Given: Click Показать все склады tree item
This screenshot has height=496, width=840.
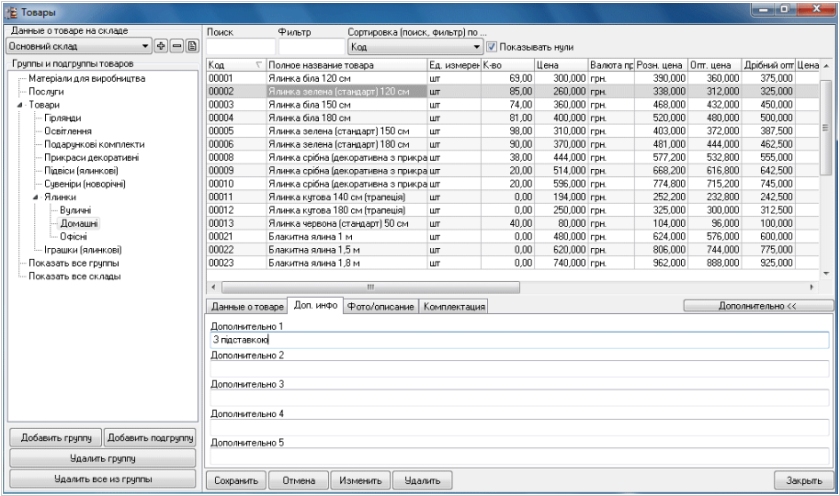Looking at the screenshot, I should pyautogui.click(x=74, y=276).
